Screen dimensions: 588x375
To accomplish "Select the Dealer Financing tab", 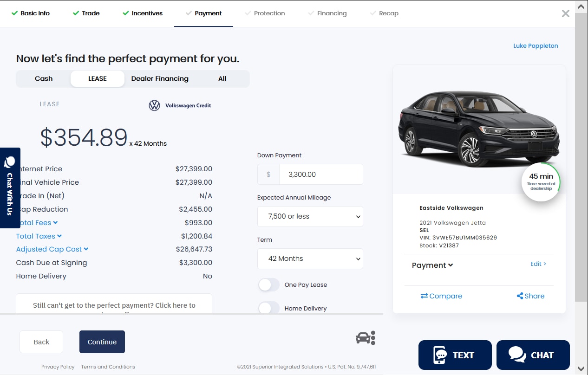I will coord(160,79).
